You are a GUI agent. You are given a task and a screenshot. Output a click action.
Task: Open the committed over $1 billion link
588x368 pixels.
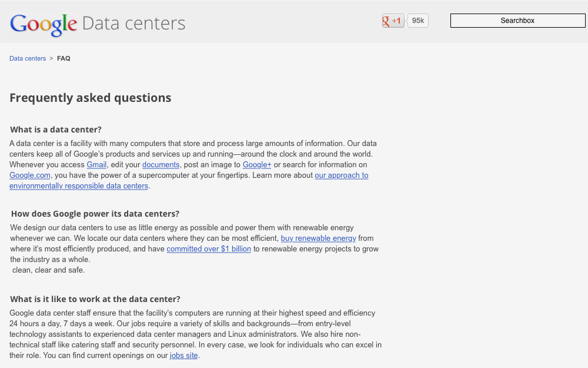[x=208, y=248]
